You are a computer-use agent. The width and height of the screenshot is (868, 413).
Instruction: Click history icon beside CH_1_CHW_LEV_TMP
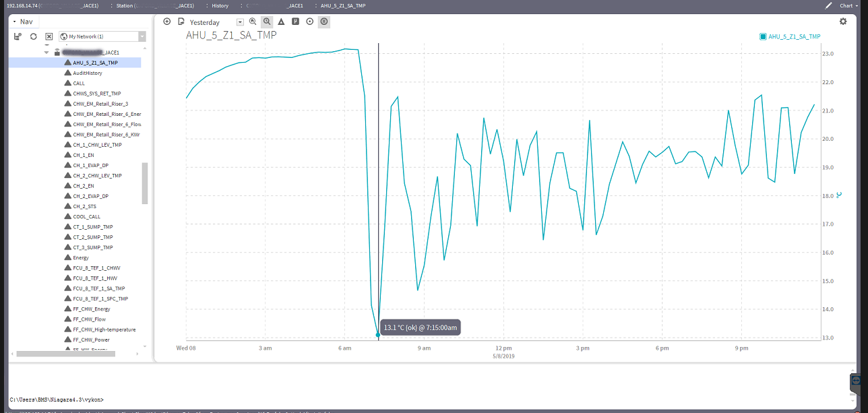tap(67, 145)
